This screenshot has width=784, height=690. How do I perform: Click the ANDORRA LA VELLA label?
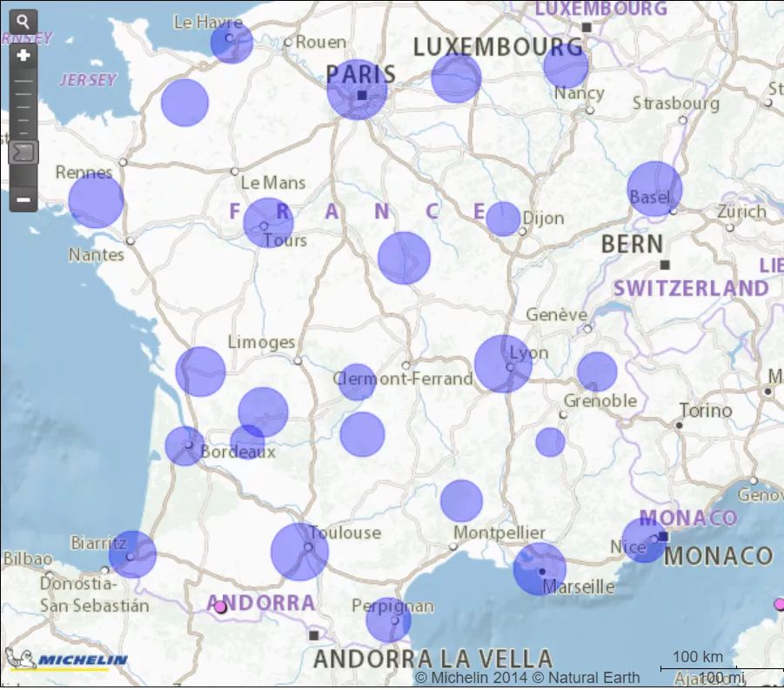[x=433, y=659]
